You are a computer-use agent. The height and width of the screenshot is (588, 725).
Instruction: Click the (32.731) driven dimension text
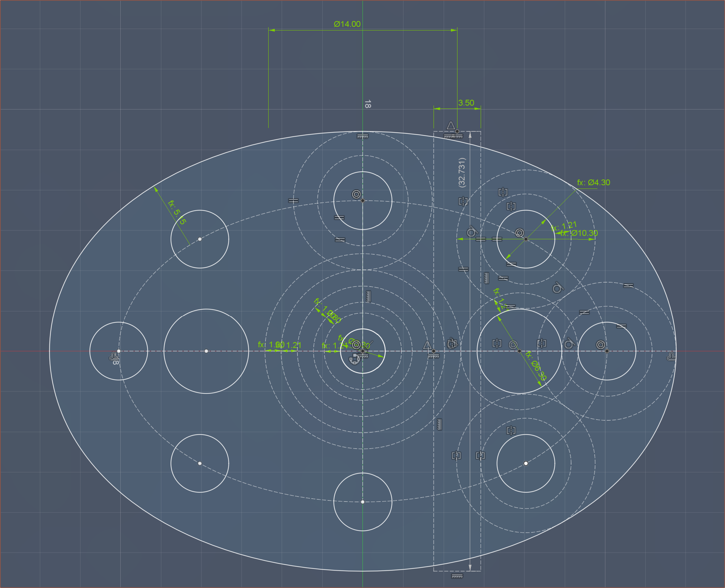[461, 172]
